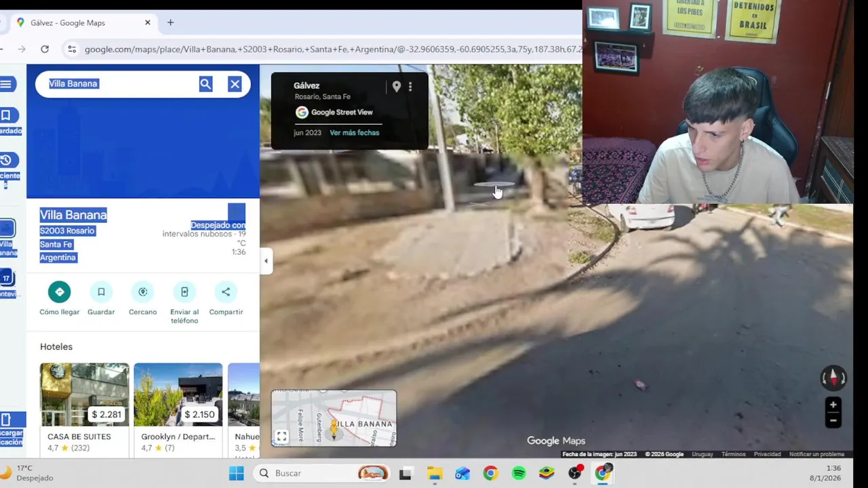Open the first Chrome icon in taskbar
868x488 pixels.
[490, 473]
